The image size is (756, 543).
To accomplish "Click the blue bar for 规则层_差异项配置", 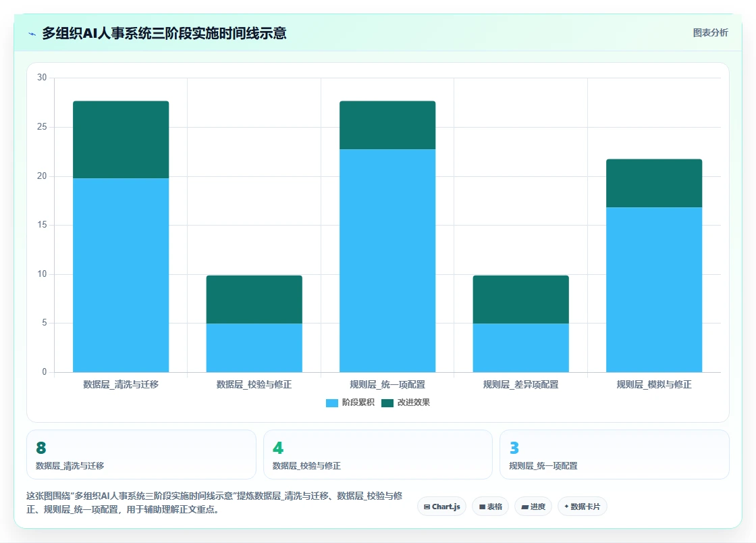I will 520,348.
